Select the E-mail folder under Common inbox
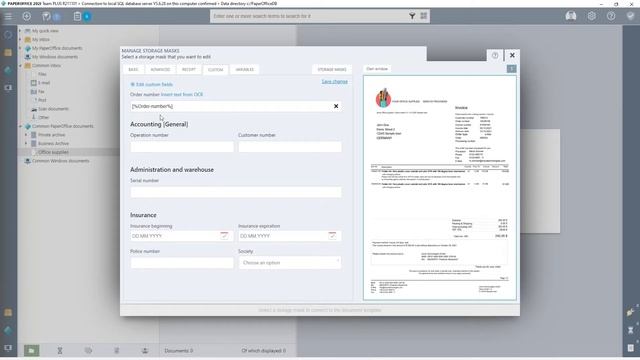Image resolution: width=640 pixels, height=360 pixels. (x=44, y=83)
